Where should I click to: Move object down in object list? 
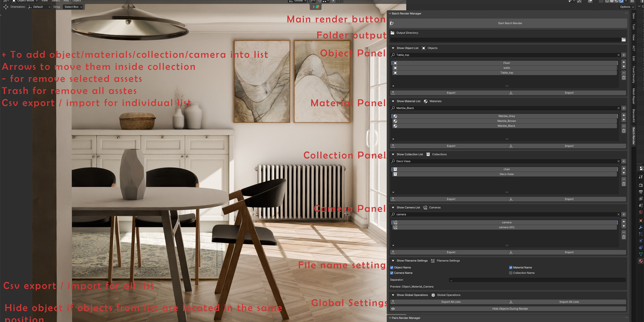[624, 68]
